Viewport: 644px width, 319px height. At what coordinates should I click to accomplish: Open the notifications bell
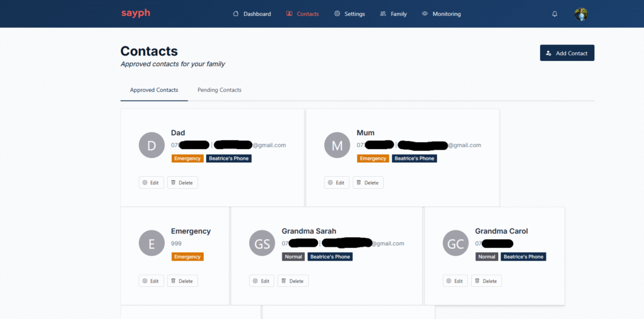point(555,14)
